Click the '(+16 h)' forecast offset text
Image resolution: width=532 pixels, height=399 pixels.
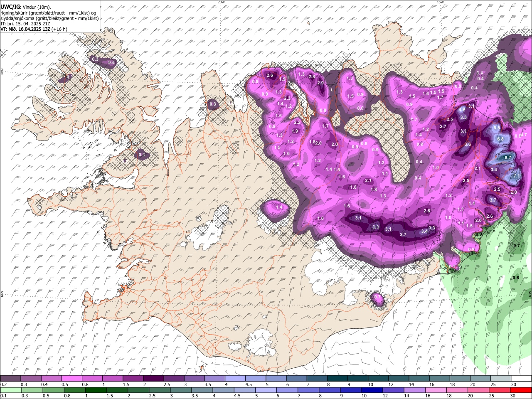tap(60, 29)
